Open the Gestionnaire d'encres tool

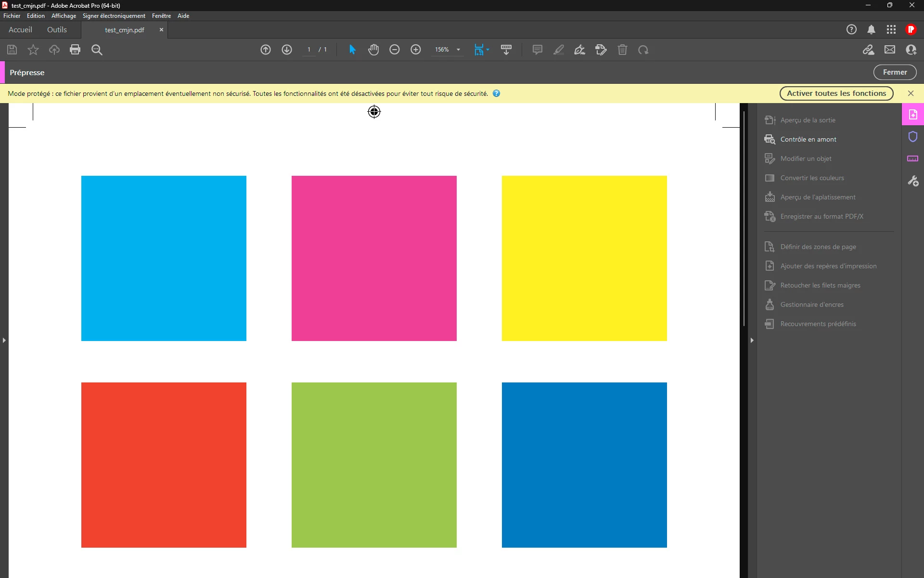point(811,304)
